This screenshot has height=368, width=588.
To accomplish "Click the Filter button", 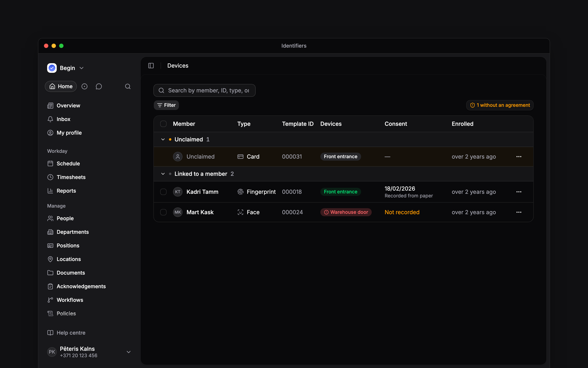I will coord(166,105).
